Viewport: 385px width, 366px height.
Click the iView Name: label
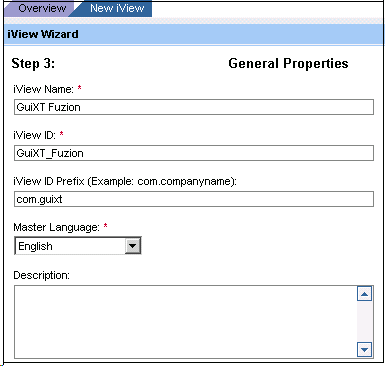tap(43, 89)
